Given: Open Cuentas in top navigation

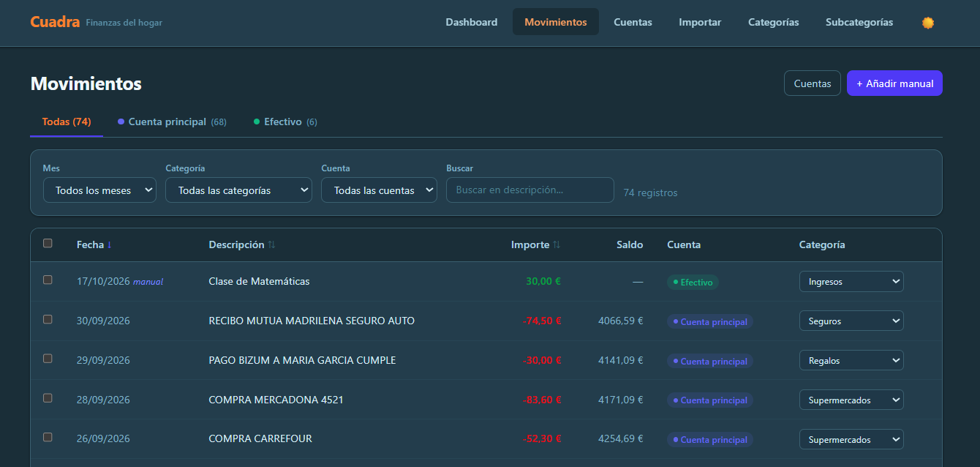Looking at the screenshot, I should pyautogui.click(x=633, y=22).
